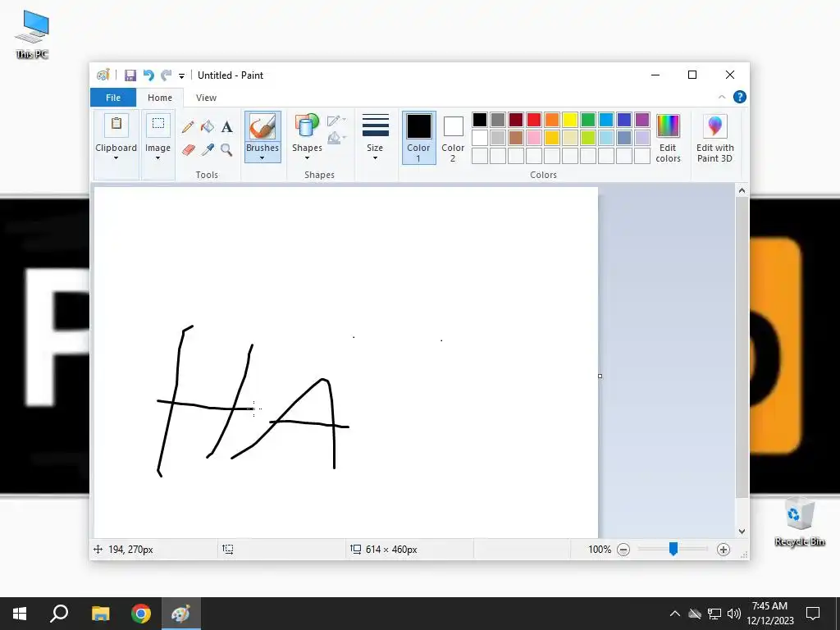The width and height of the screenshot is (840, 630).
Task: Select the Fill with color bucket tool
Action: tap(208, 127)
